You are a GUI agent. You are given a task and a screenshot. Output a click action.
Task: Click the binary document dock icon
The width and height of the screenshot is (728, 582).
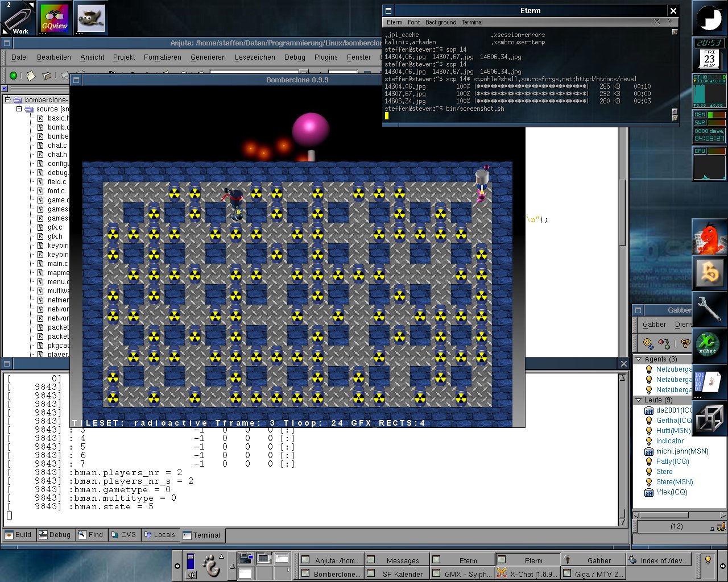coord(709,383)
